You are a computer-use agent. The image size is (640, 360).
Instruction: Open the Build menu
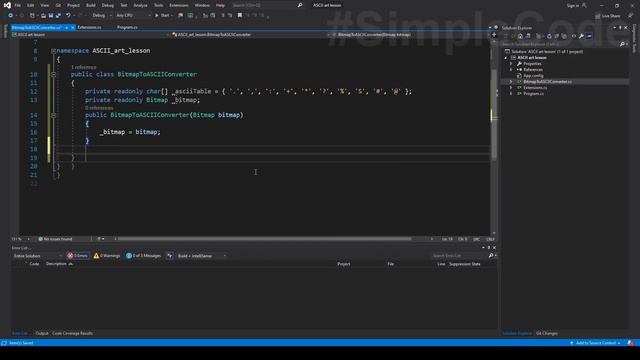pos(91,5)
